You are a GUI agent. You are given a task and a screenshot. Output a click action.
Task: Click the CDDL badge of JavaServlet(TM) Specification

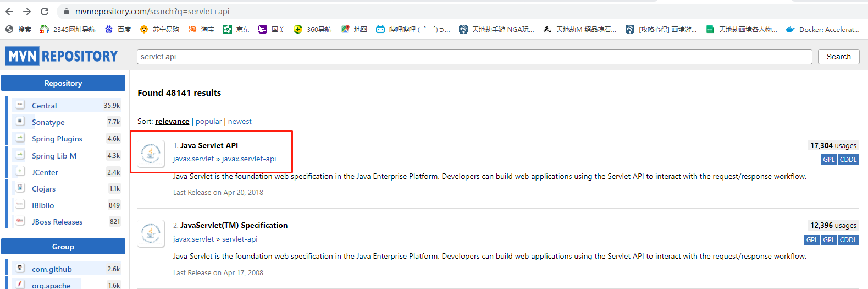click(x=848, y=240)
